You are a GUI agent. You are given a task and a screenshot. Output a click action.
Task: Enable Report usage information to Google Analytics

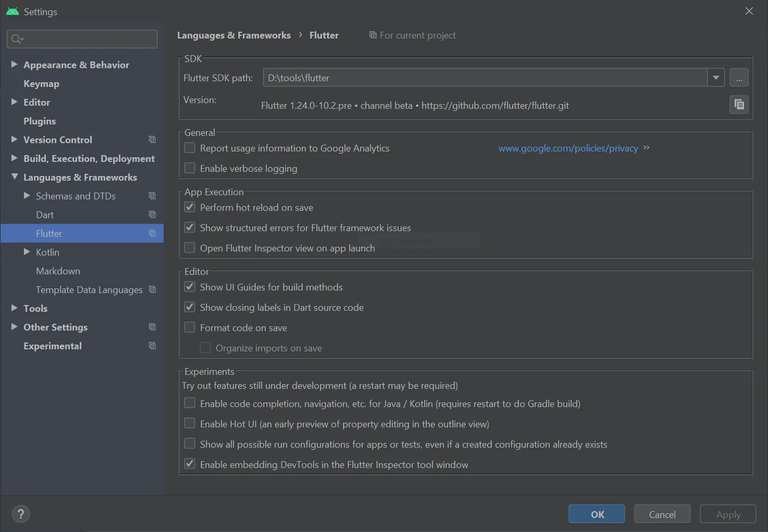pos(190,148)
